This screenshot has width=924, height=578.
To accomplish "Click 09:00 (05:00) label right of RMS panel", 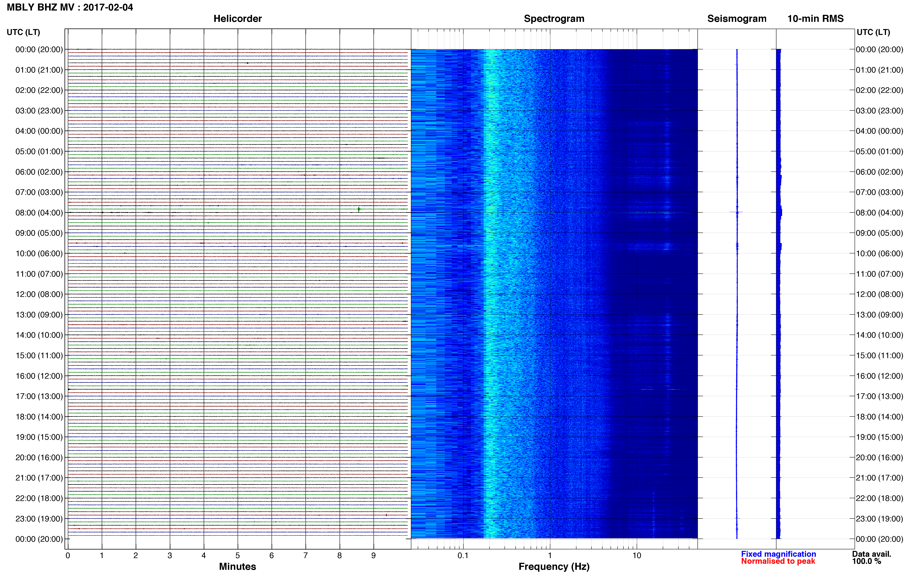I will (x=879, y=233).
